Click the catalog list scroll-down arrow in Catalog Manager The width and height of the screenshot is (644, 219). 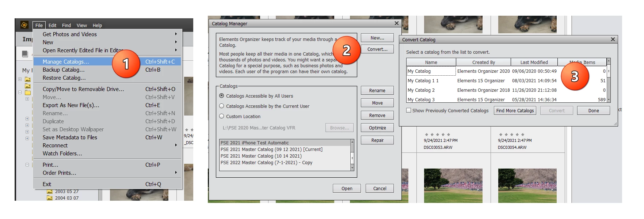[x=352, y=168]
